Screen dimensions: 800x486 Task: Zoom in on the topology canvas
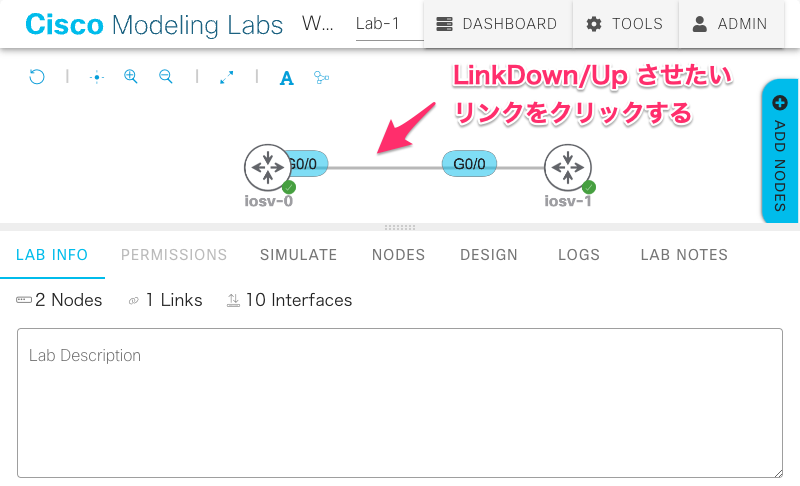pos(131,77)
